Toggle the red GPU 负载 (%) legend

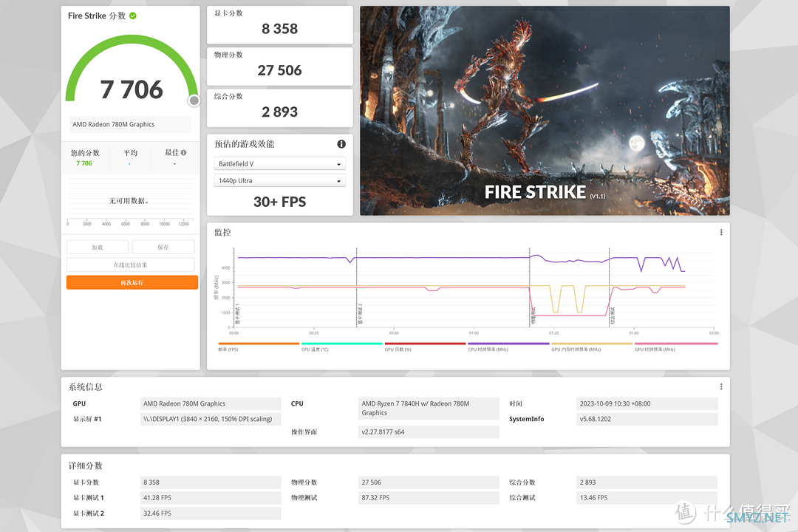426,347
